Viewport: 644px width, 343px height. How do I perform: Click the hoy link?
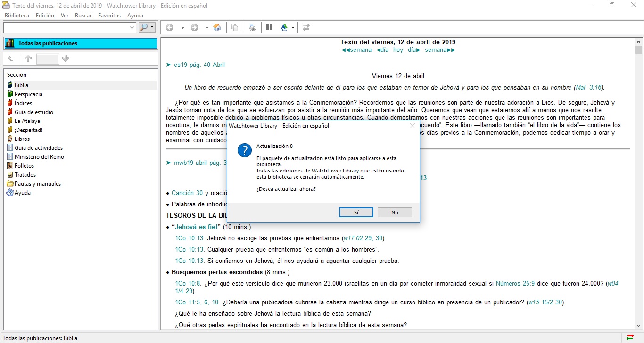pos(398,50)
